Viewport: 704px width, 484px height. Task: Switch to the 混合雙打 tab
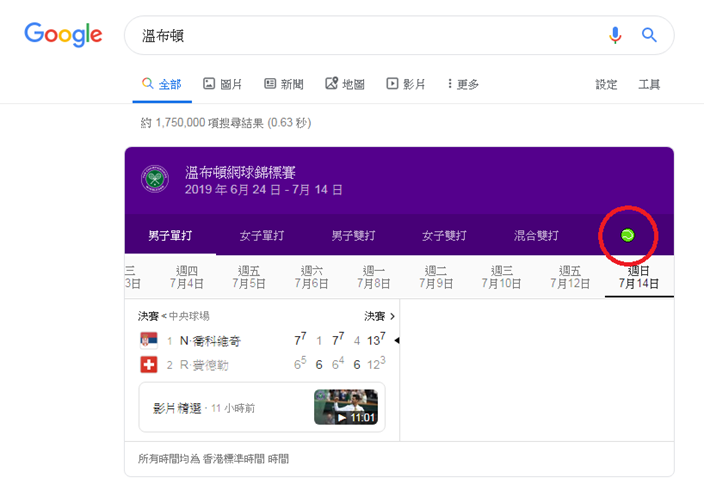click(536, 236)
